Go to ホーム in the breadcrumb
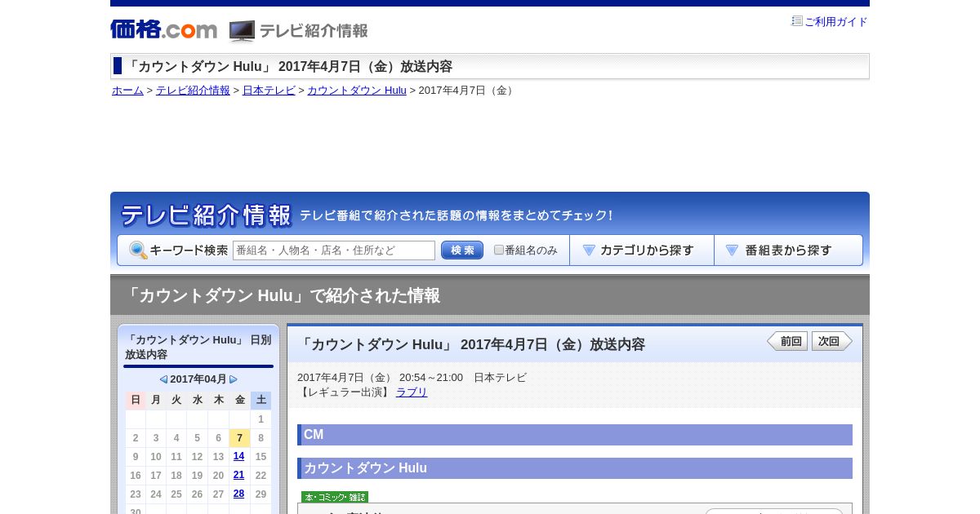This screenshot has height=514, width=980. tap(127, 91)
